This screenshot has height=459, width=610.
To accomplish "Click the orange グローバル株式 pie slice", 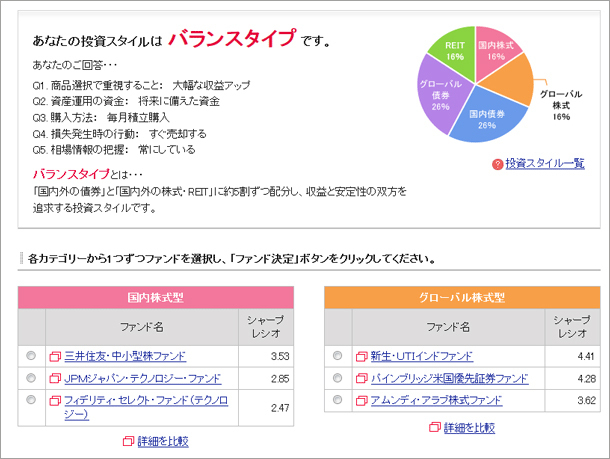I will (512, 82).
